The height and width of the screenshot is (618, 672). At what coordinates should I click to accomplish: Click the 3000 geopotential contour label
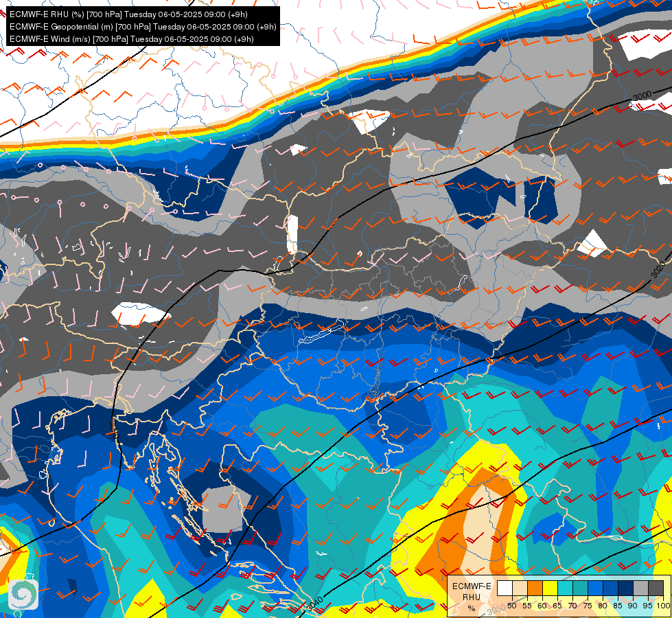click(642, 95)
